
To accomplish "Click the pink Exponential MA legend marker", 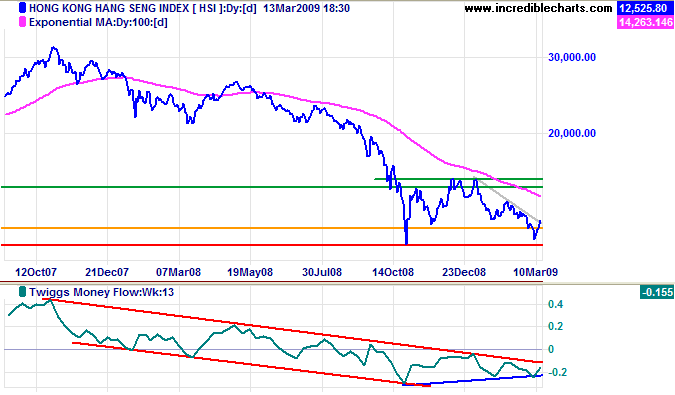I will coord(22,22).
